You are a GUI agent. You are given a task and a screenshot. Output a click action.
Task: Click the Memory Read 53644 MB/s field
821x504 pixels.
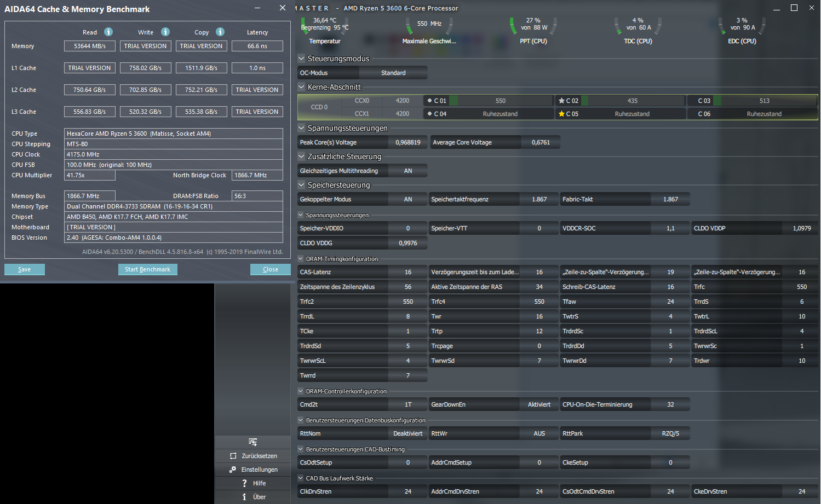tap(90, 46)
